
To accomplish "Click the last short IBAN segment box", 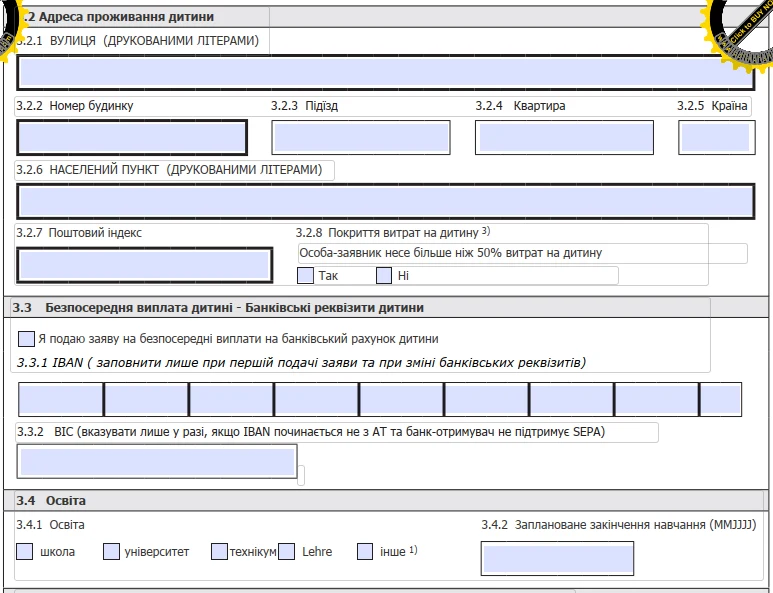I will point(721,399).
